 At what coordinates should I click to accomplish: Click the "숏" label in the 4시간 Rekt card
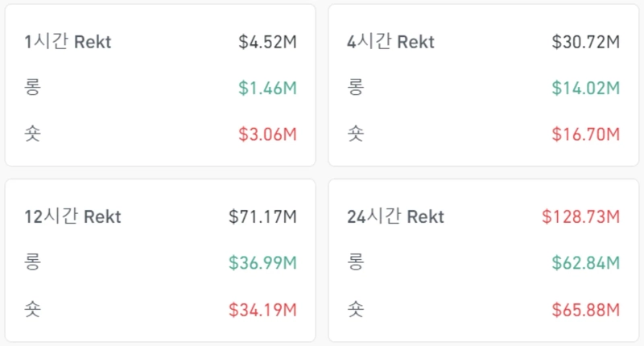click(x=355, y=134)
